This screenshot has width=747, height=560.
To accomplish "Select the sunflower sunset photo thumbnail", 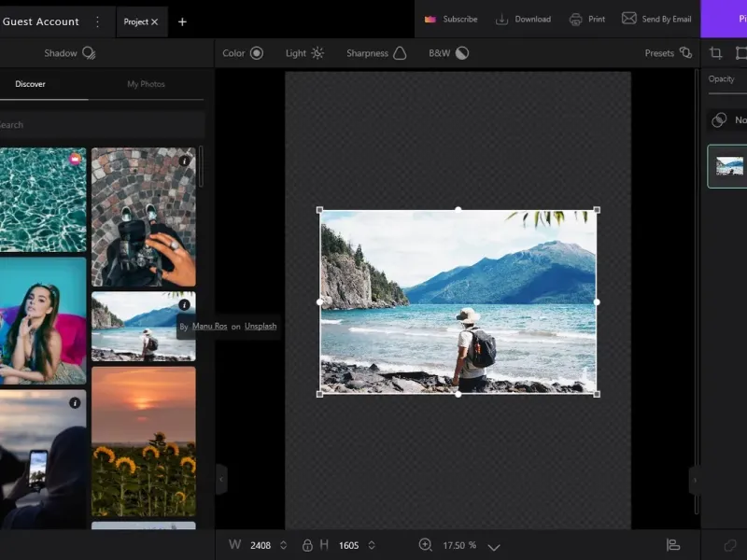I will [x=143, y=441].
